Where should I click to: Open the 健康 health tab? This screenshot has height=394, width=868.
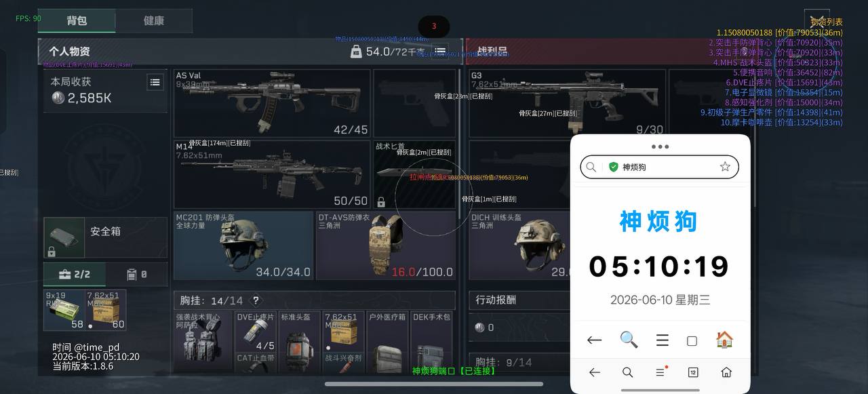[x=154, y=20]
